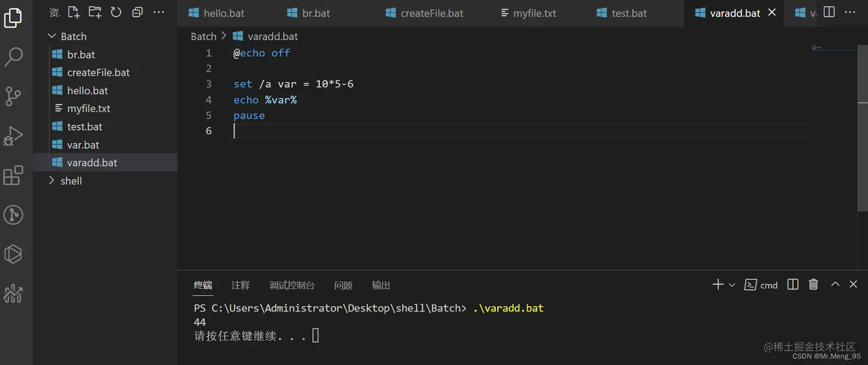This screenshot has width=868, height=365.
Task: Open the Run and Debug view
Action: tap(13, 136)
